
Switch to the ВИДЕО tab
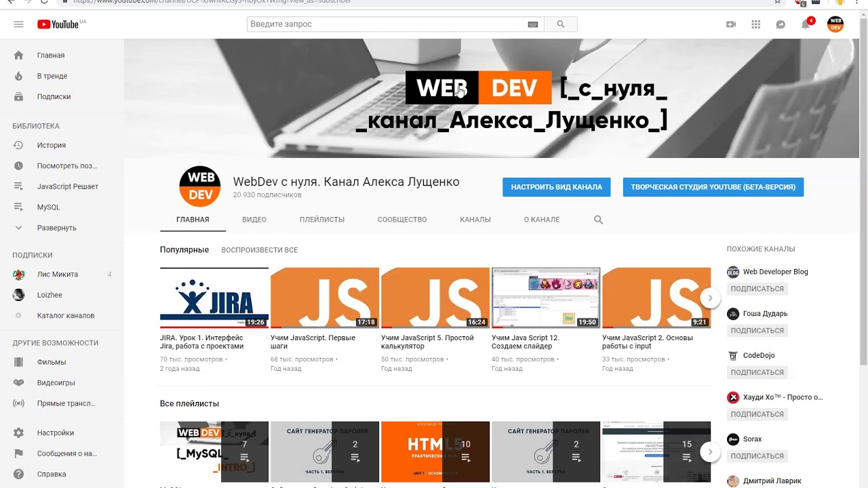[x=254, y=220]
